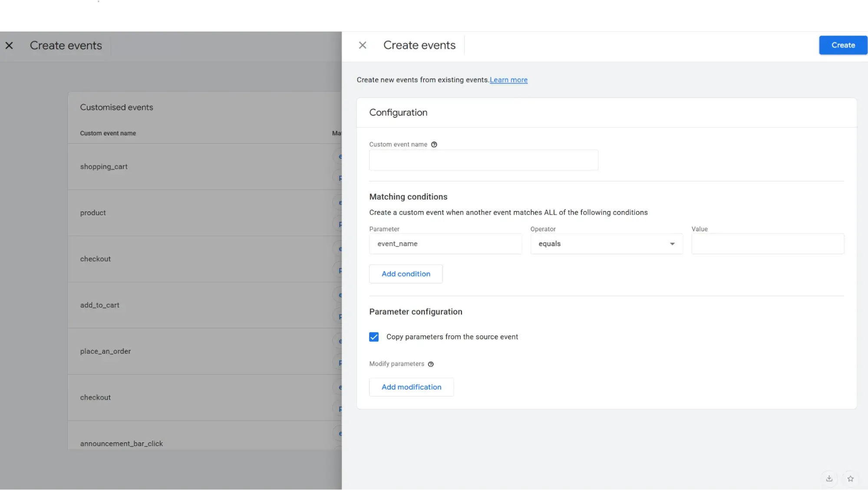The height and width of the screenshot is (490, 868).
Task: Expand the Customised events list
Action: 116,107
